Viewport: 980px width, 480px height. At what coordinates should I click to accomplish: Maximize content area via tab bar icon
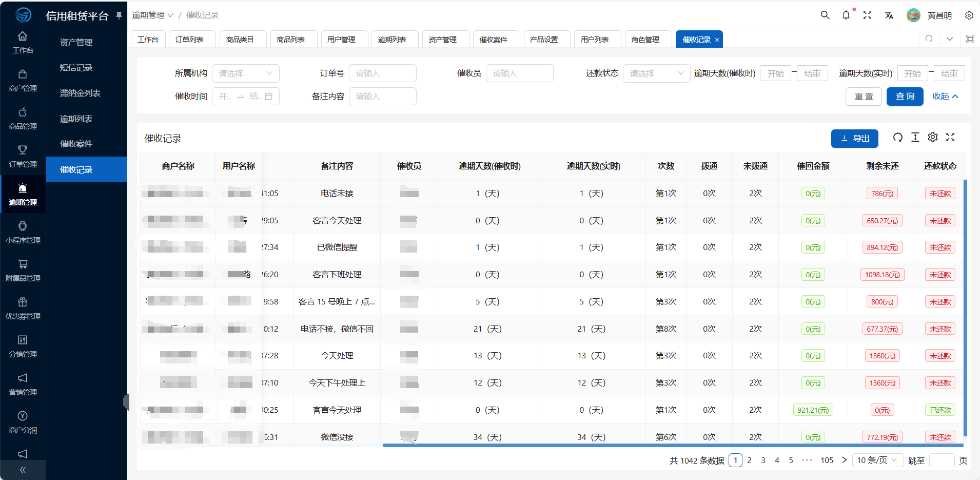pyautogui.click(x=970, y=39)
